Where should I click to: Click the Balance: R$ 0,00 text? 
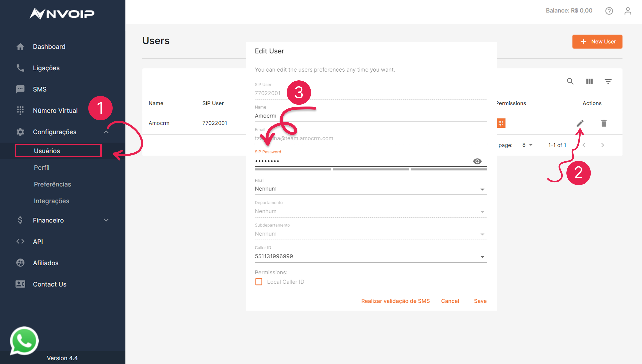(x=569, y=11)
